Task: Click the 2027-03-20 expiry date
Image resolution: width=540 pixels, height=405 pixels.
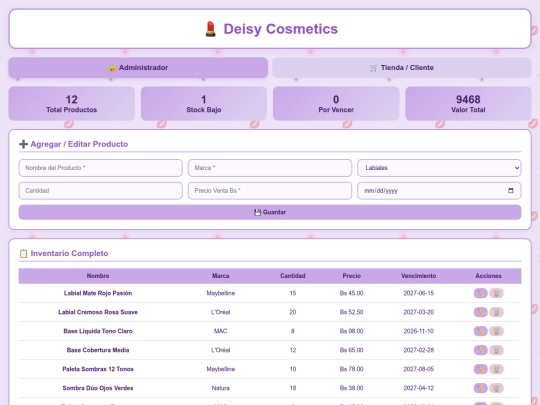Action: click(418, 312)
